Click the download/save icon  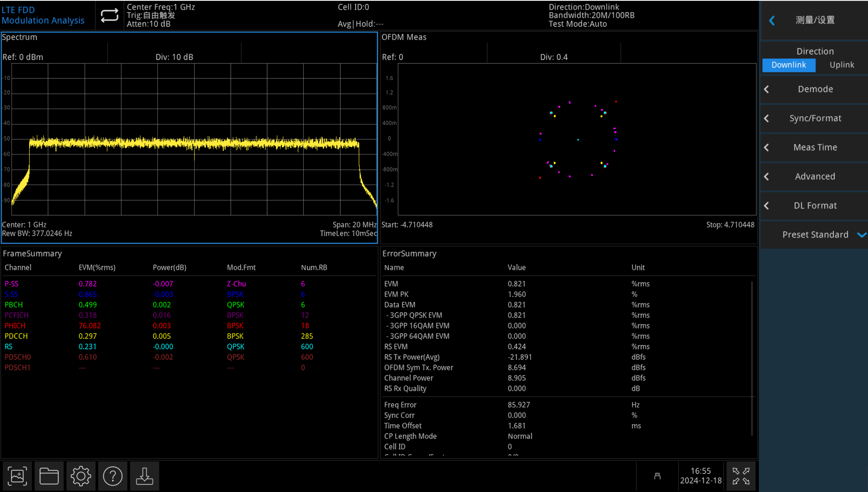[x=144, y=476]
